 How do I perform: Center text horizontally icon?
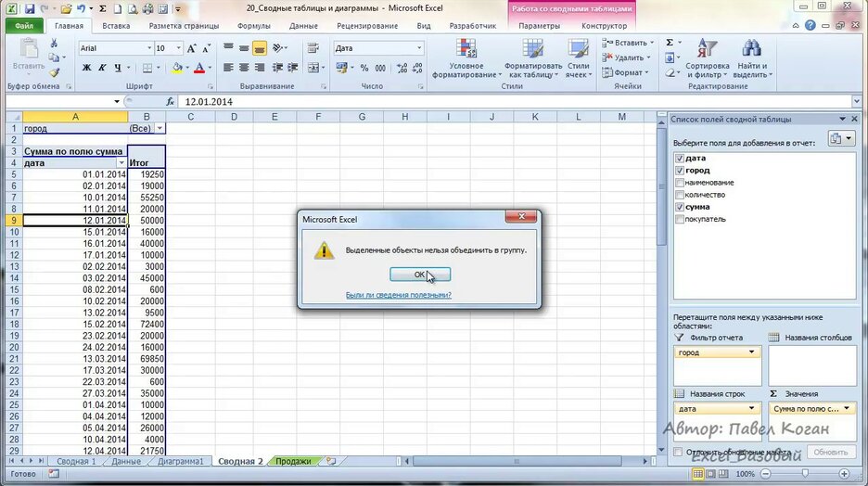tap(244, 68)
